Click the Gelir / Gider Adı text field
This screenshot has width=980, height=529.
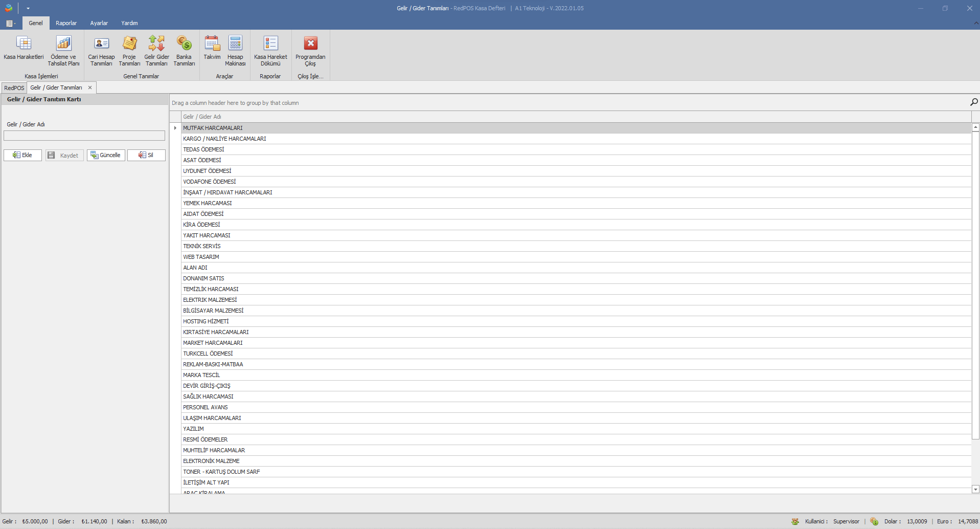84,136
